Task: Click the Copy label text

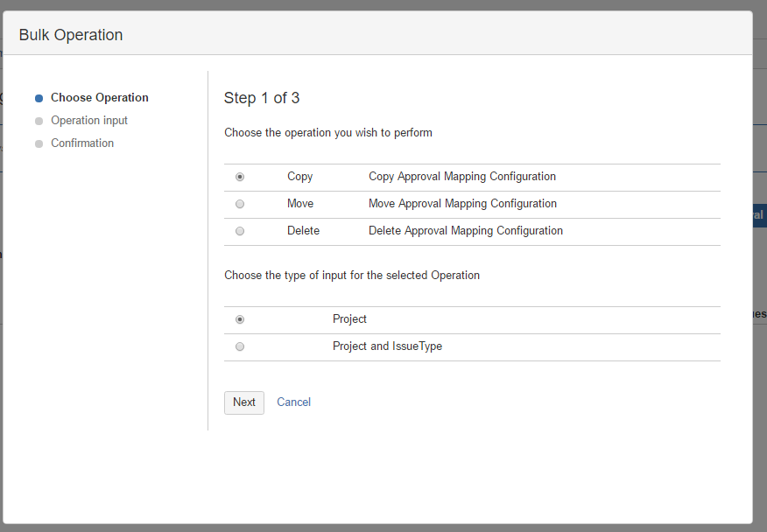Action: coord(299,177)
